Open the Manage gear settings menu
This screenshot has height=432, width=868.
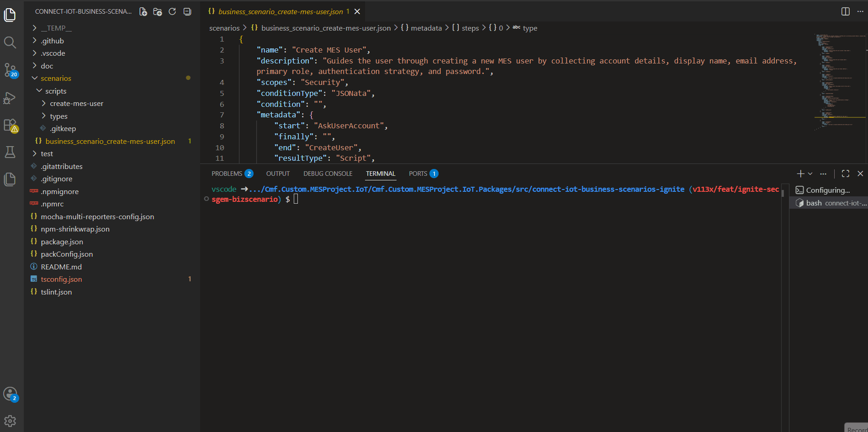(x=10, y=421)
